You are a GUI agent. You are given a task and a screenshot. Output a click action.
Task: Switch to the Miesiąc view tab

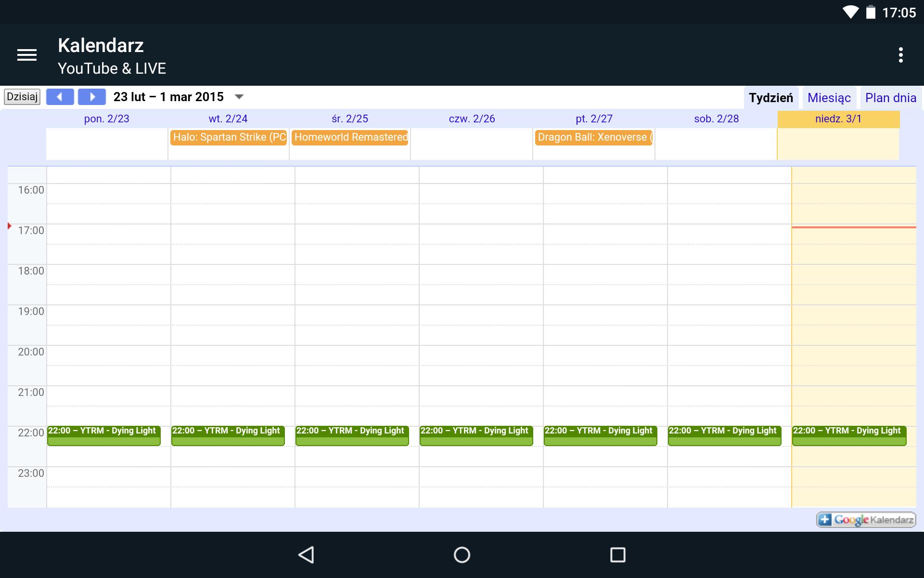point(829,98)
